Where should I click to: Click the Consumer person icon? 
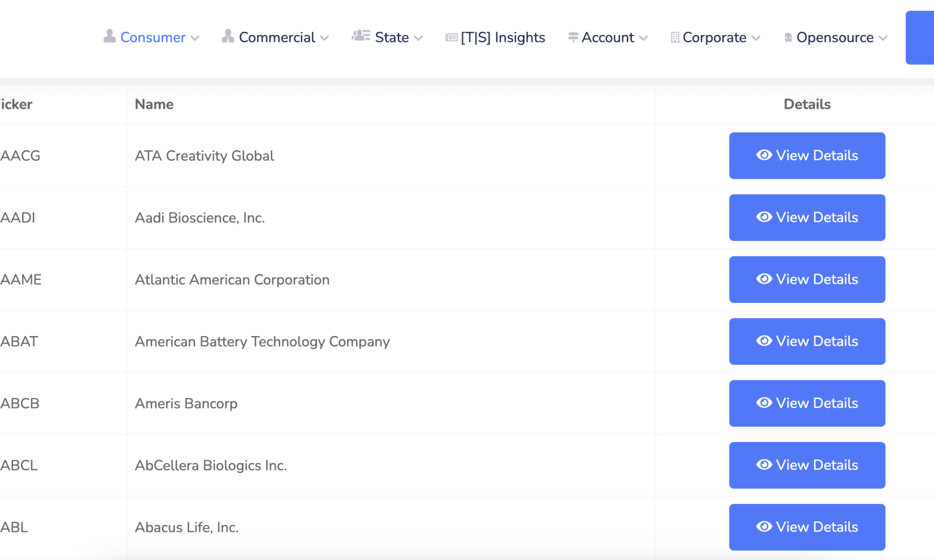click(109, 36)
